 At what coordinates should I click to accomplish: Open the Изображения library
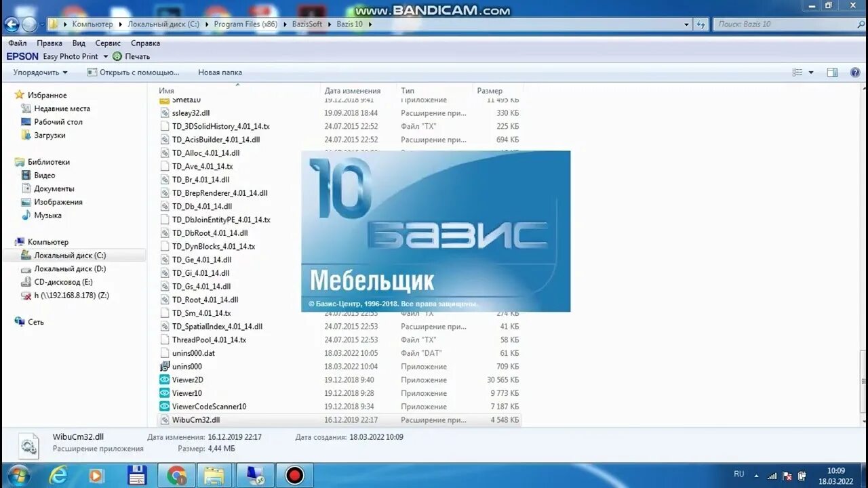tap(58, 202)
